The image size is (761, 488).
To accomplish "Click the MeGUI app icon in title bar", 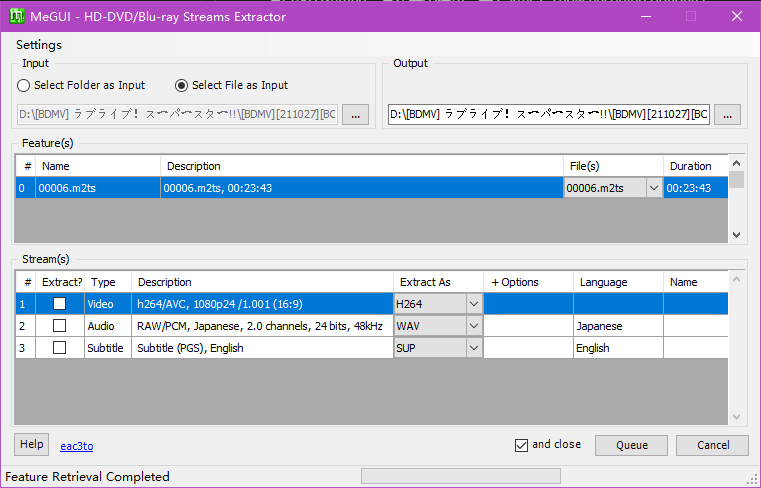I will click(x=17, y=16).
